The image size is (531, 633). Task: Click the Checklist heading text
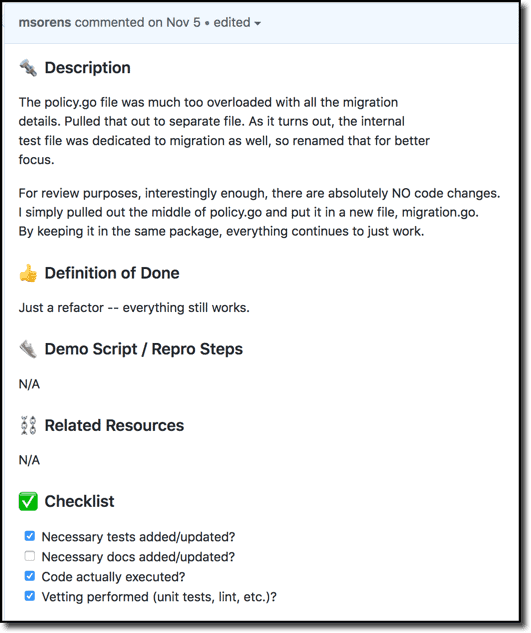[x=80, y=501]
